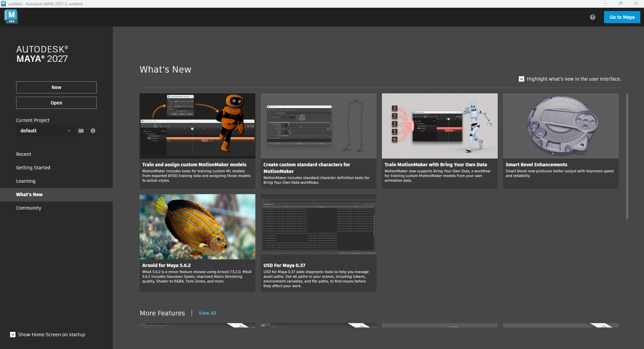Click the vertical scrollbar of What's New
The width and height of the screenshot is (644, 349).
(x=627, y=157)
